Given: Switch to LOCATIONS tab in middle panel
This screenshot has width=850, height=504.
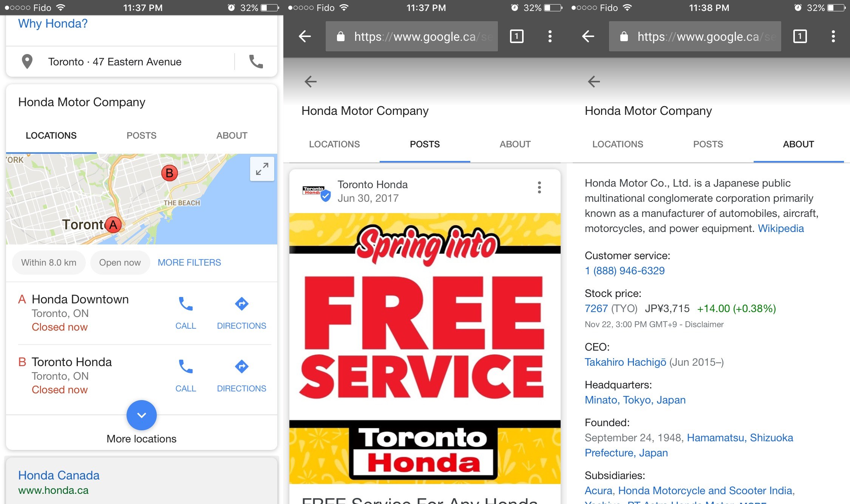Looking at the screenshot, I should (x=334, y=144).
